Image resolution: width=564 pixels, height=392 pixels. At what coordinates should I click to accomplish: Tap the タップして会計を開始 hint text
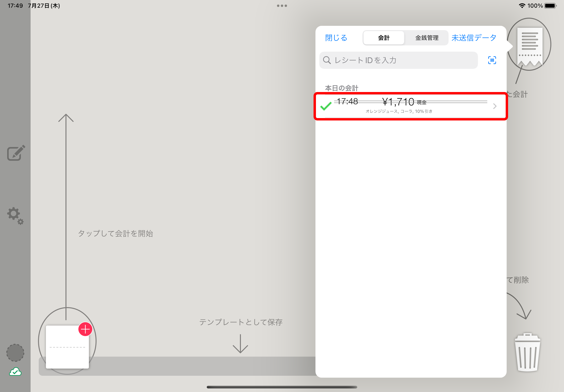[x=115, y=233]
